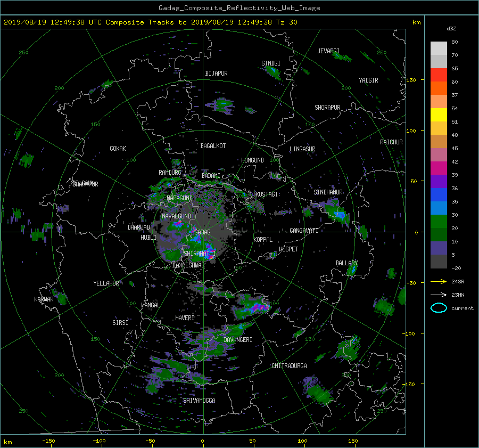Click the yellow 24SR arrow legend icon

point(439,281)
